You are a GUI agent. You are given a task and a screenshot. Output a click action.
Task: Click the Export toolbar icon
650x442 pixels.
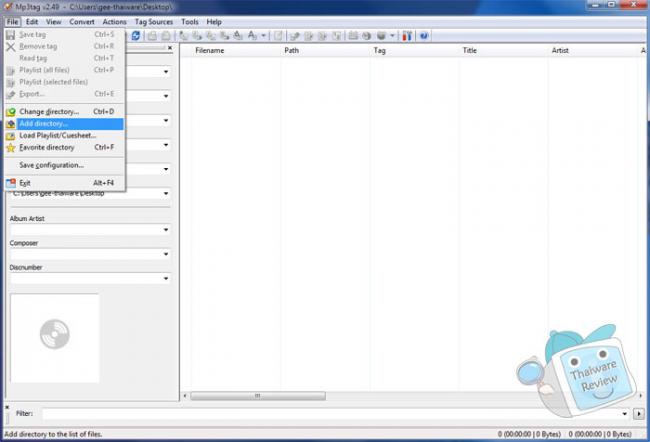coord(295,36)
